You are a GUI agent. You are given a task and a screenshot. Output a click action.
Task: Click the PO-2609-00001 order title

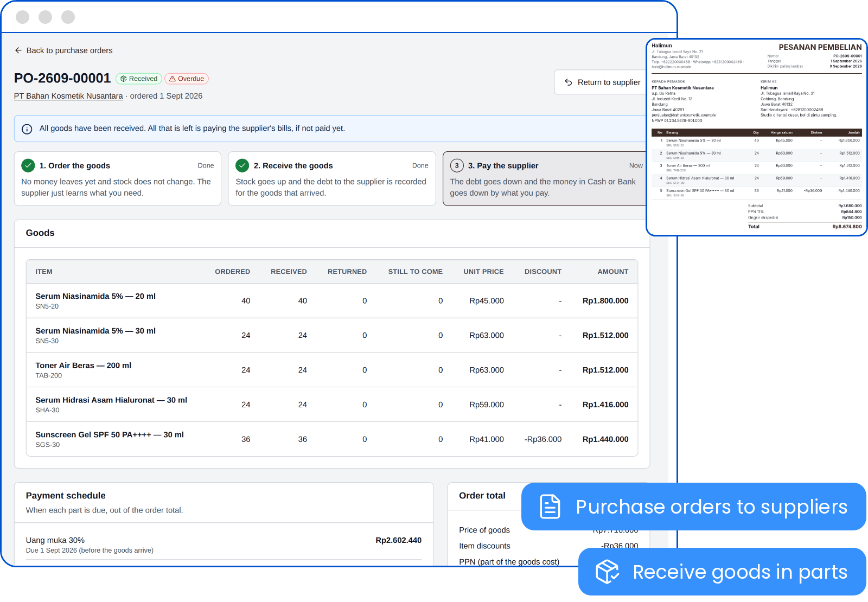[x=62, y=78]
